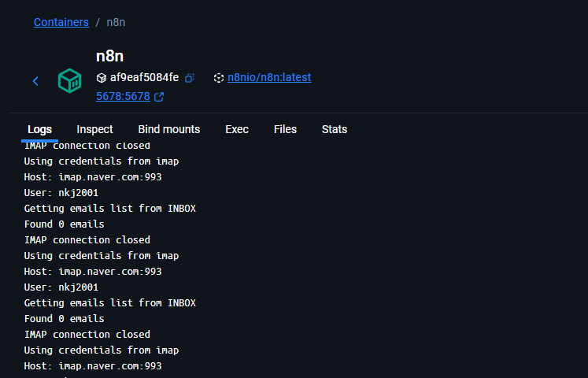Switch to the Exec tab
Viewport: 588px width, 378px height.
coord(237,129)
